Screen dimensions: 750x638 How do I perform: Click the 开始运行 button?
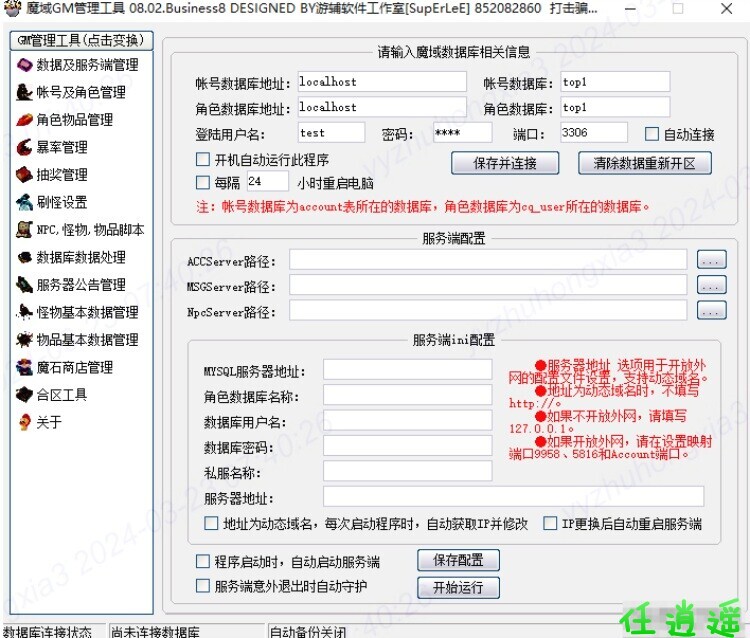pos(457,588)
